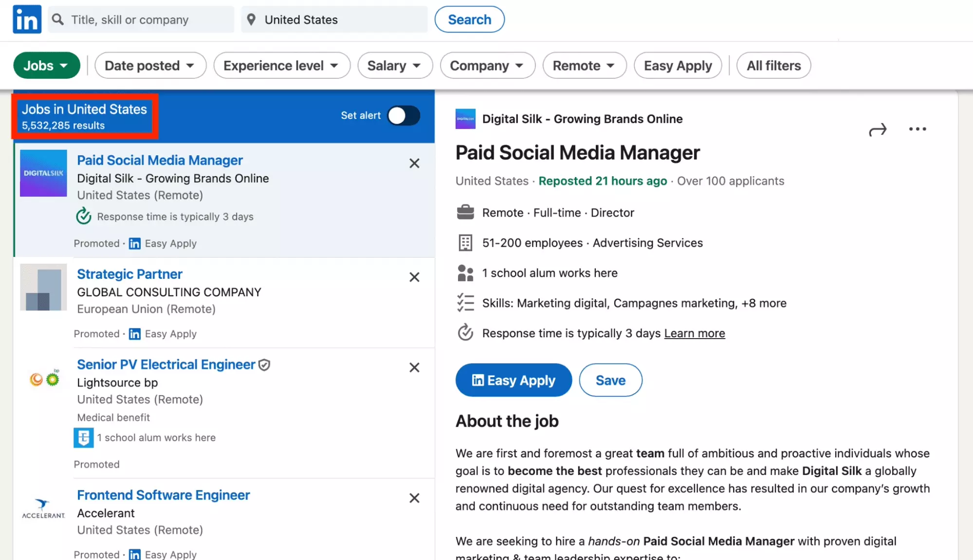Save the Paid Social Media Manager job
This screenshot has width=973, height=560.
610,380
